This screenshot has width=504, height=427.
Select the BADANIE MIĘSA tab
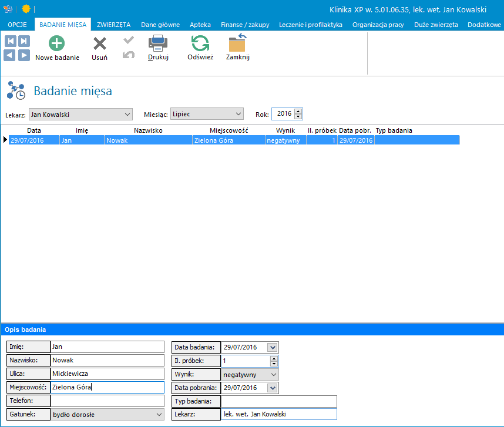coord(63,25)
